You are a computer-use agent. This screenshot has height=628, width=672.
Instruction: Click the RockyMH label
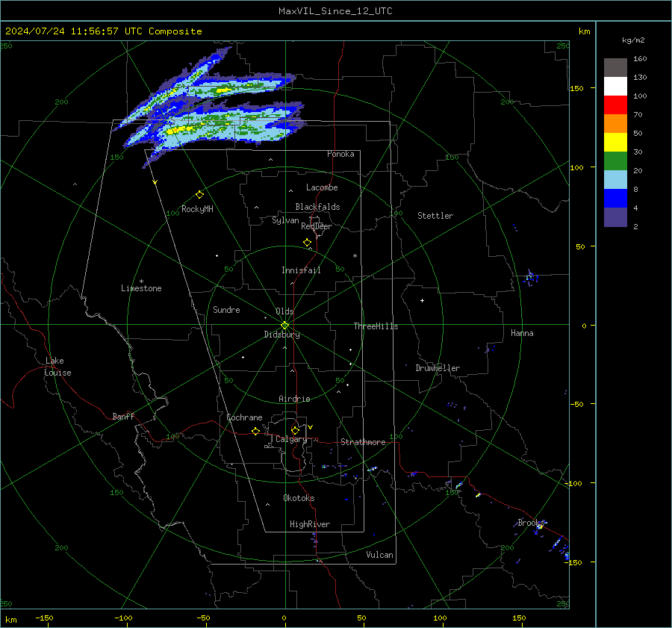click(197, 209)
